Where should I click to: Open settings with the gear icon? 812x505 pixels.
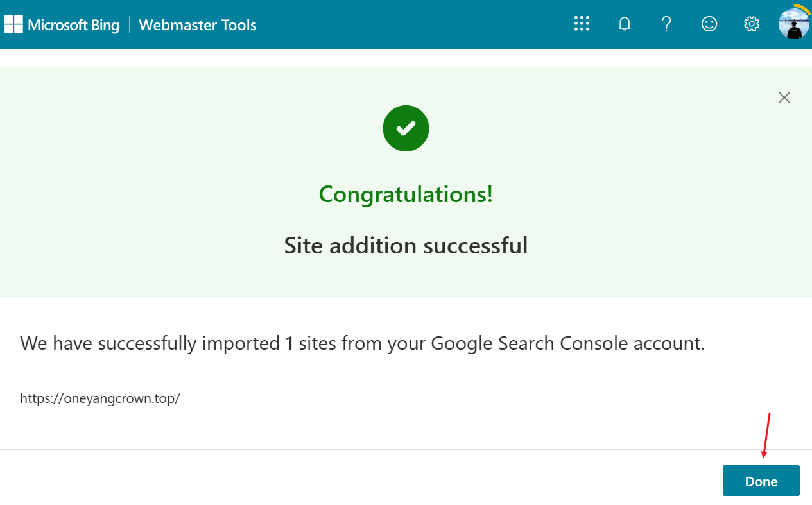coord(751,24)
